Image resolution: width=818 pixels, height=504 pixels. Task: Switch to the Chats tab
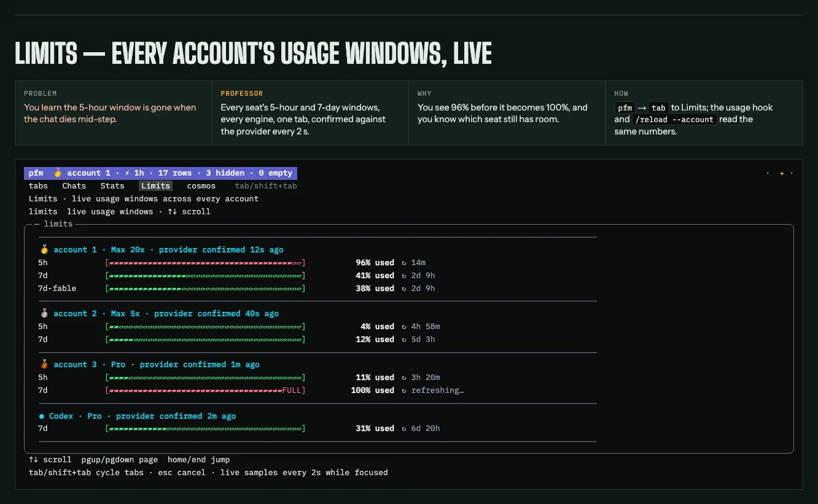74,186
